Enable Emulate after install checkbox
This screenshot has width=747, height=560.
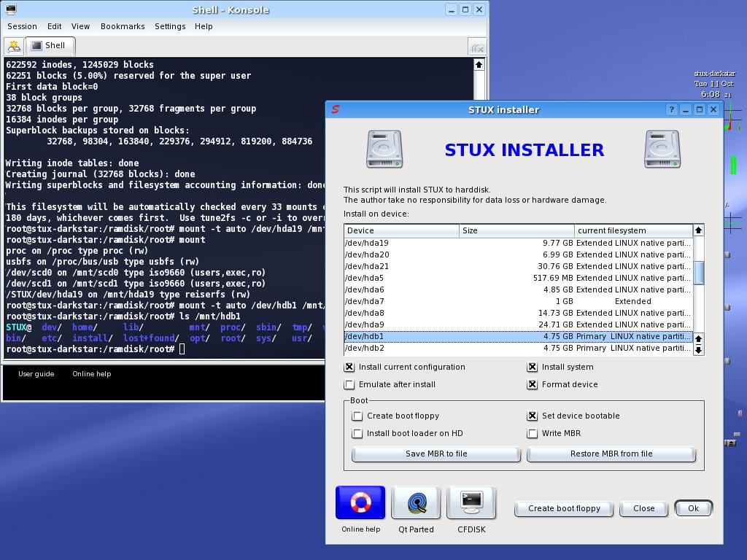[349, 384]
